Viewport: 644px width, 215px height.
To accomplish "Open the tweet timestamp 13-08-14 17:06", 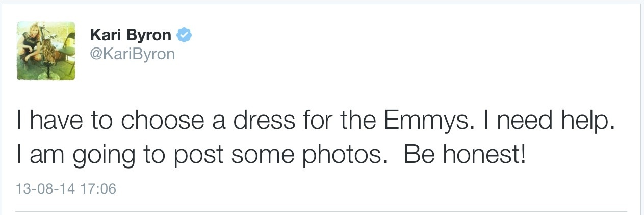I will tap(66, 189).
